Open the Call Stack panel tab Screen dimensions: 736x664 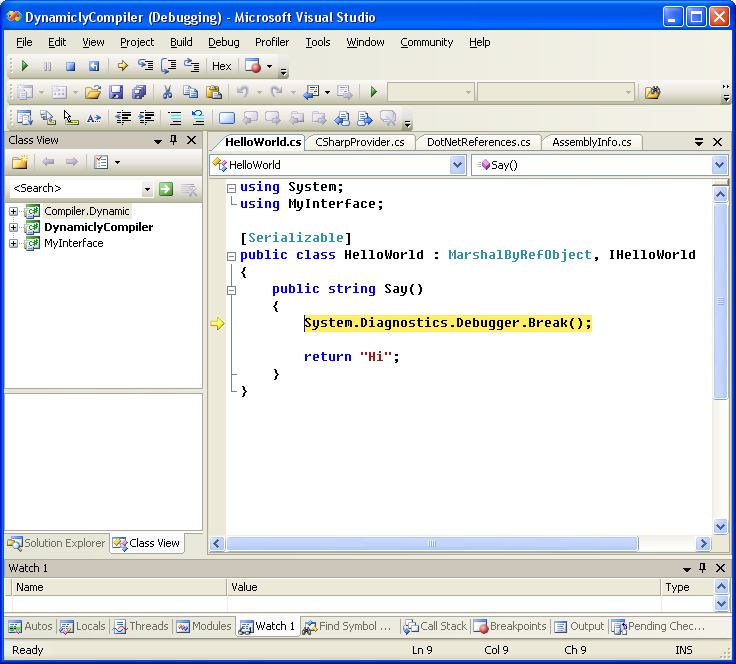(x=435, y=626)
